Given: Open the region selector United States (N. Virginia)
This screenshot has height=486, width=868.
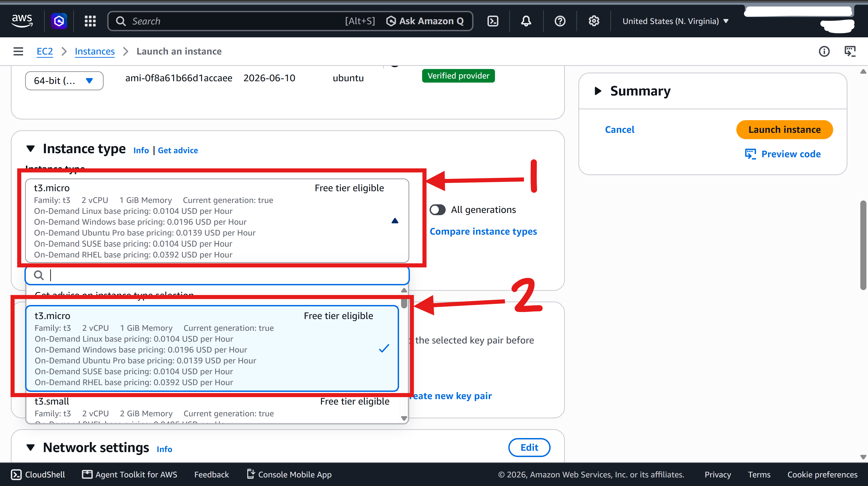Looking at the screenshot, I should [x=675, y=21].
